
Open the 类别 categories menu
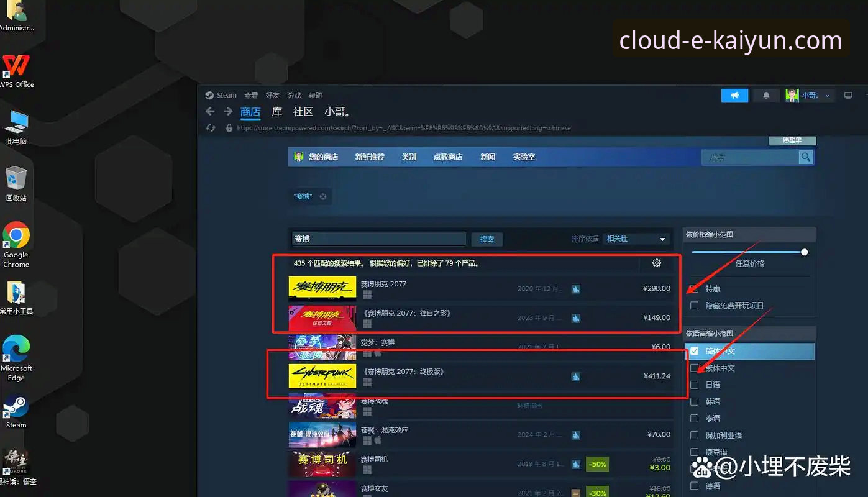[409, 157]
